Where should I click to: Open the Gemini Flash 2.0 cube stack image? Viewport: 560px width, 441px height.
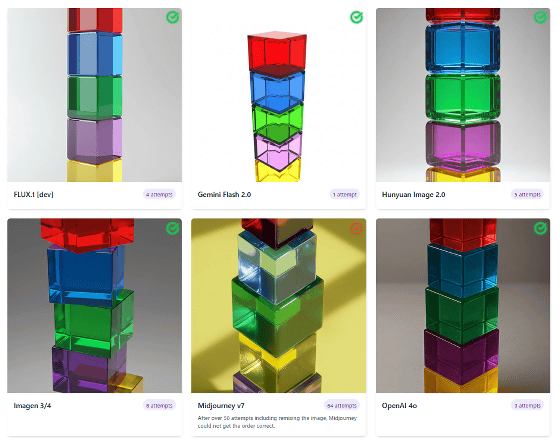[279, 95]
